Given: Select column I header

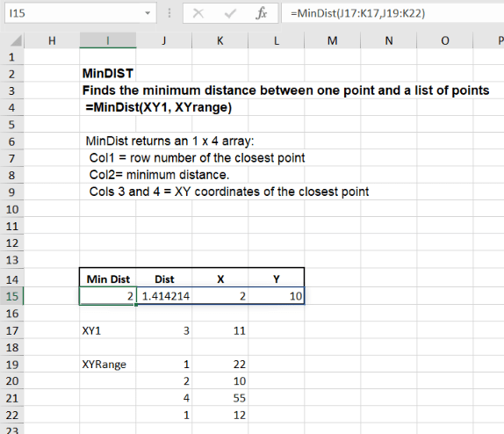Looking at the screenshot, I should [108, 40].
